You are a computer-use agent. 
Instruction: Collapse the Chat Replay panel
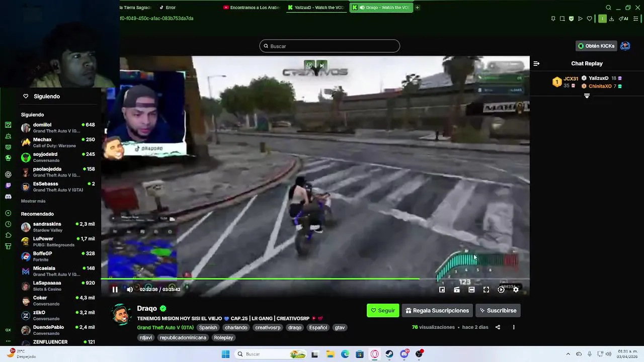tap(536, 63)
